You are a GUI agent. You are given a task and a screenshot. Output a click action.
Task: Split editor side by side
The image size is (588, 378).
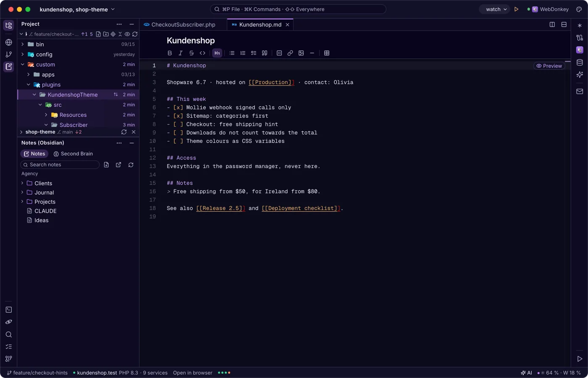(552, 25)
